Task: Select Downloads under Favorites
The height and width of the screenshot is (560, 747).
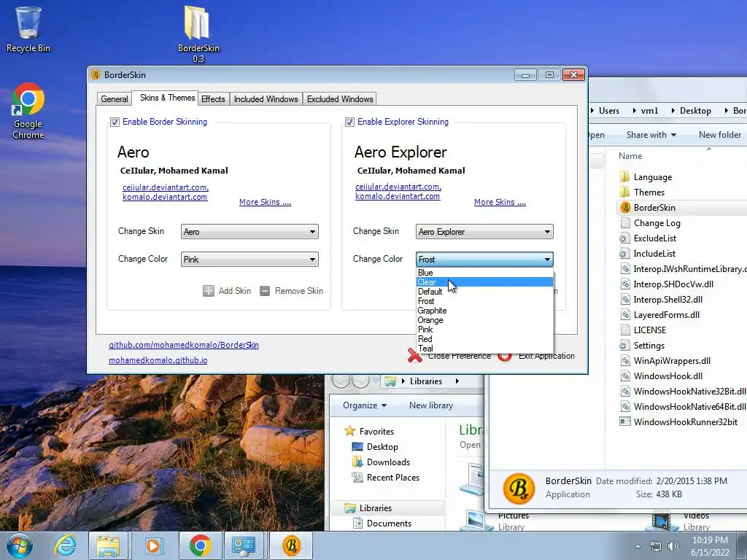Action: (x=388, y=462)
